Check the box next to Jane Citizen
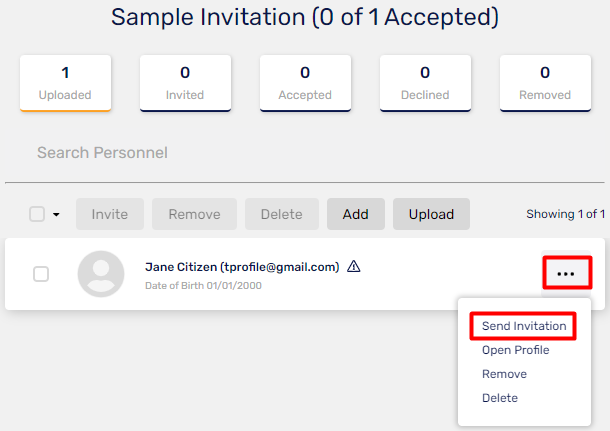 [41, 274]
